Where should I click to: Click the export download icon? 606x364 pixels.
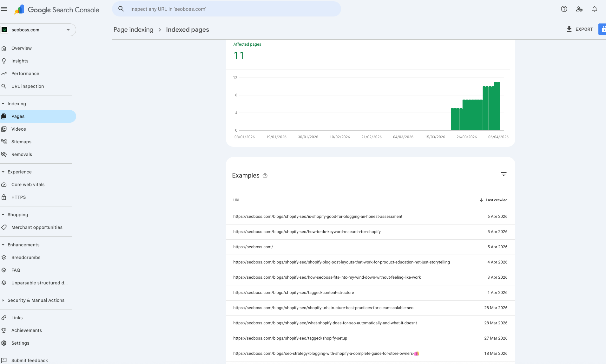coord(569,29)
